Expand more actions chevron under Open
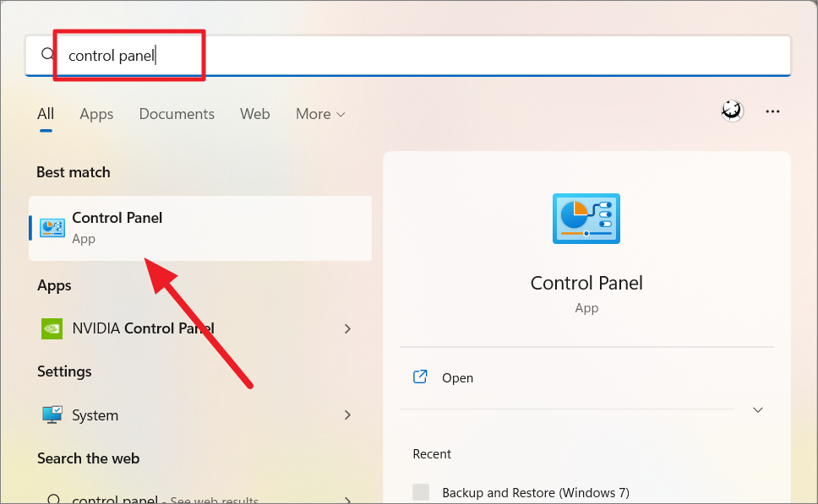 [758, 409]
